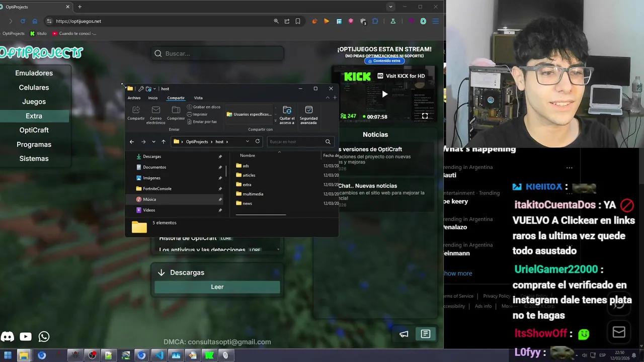Open Windows Start menu

click(8, 355)
